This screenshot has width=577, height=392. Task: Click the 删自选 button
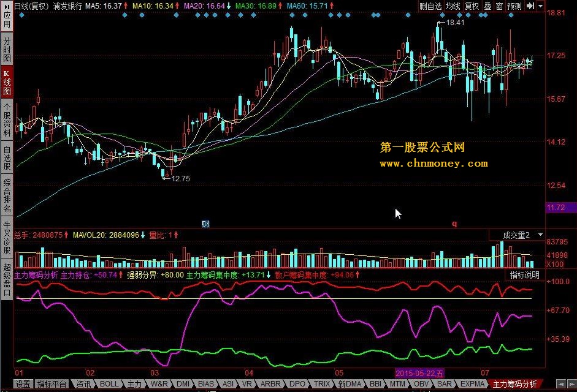(x=430, y=6)
